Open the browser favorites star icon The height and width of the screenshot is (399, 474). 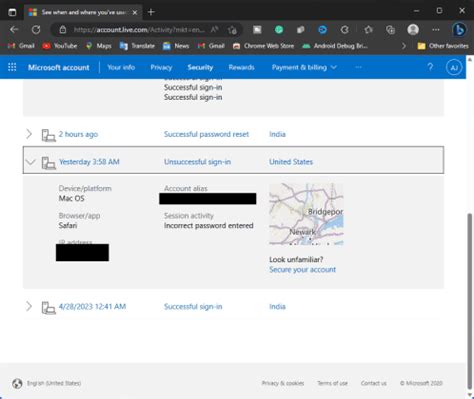tap(368, 30)
